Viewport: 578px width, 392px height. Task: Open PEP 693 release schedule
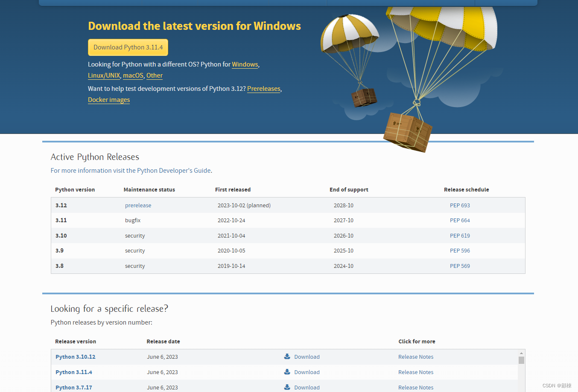pos(460,205)
